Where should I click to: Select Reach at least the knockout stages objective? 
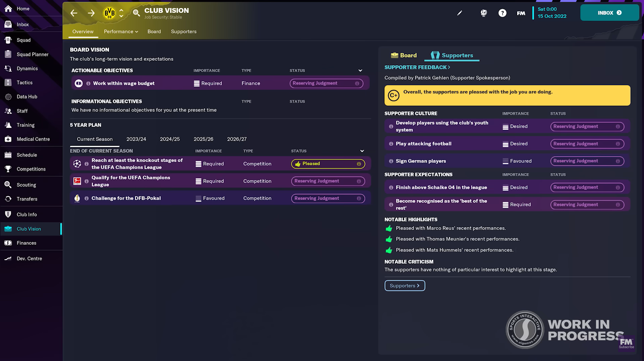220,164
